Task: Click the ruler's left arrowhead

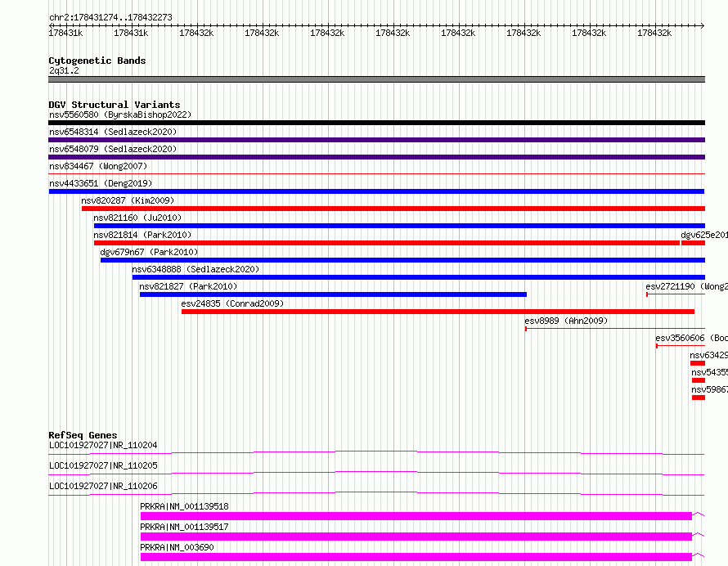Action: [x=50, y=25]
